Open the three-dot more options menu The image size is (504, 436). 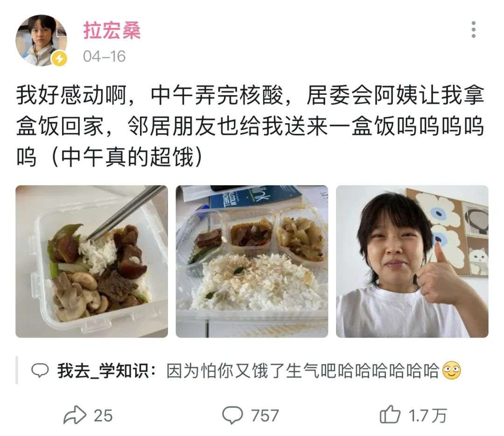pos(473,29)
